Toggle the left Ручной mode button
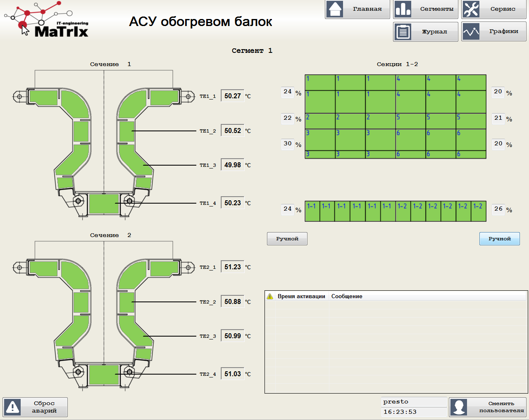 pyautogui.click(x=287, y=239)
